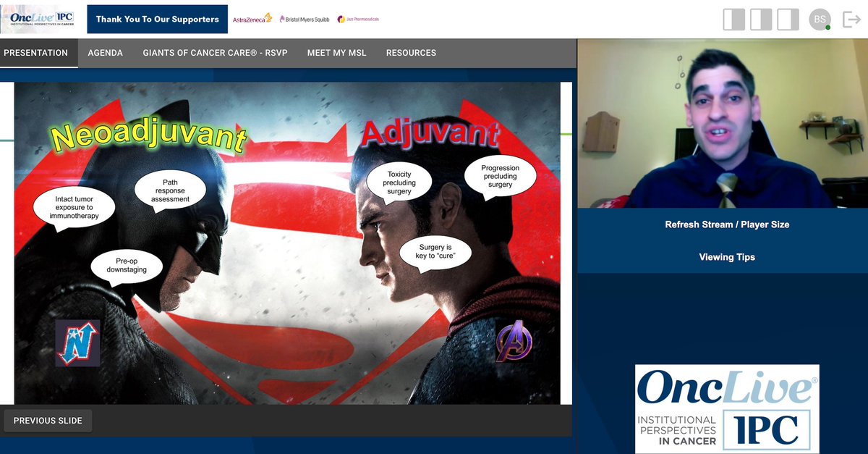Click Refresh Stream / Player Size link
The image size is (868, 454).
click(x=727, y=224)
